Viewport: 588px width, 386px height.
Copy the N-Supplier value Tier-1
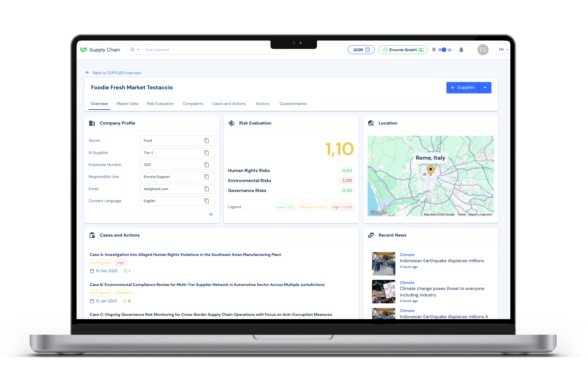point(207,153)
